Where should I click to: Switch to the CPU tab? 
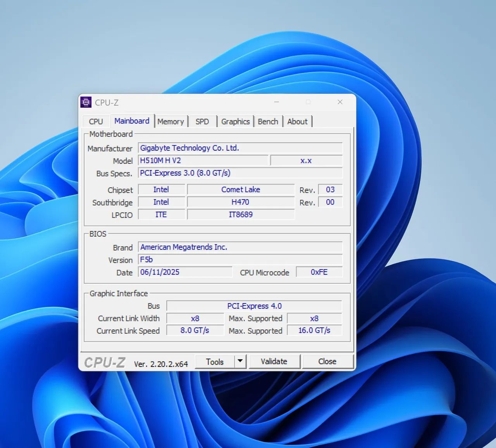tap(96, 121)
